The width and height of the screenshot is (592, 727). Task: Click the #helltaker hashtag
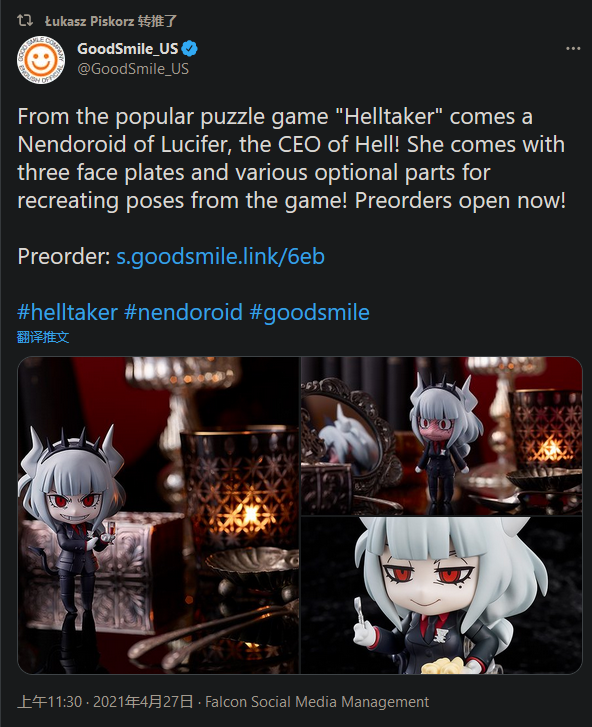67,312
